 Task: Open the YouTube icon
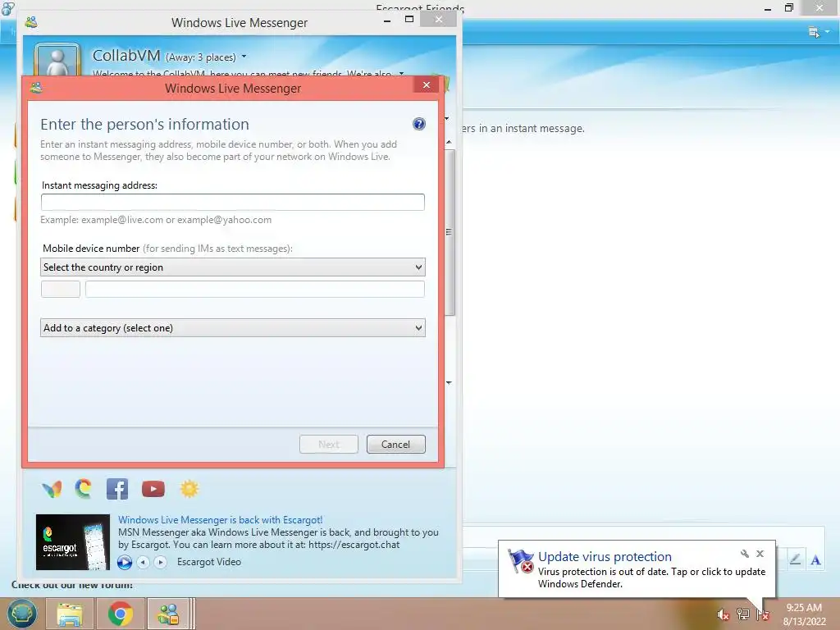(x=153, y=489)
